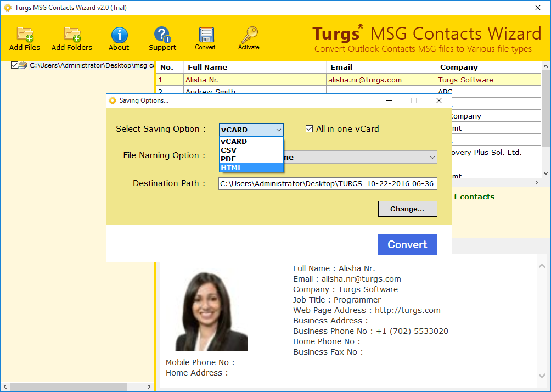The image size is (551, 392).
Task: Click the 1 contacts status text
Action: pos(474,197)
